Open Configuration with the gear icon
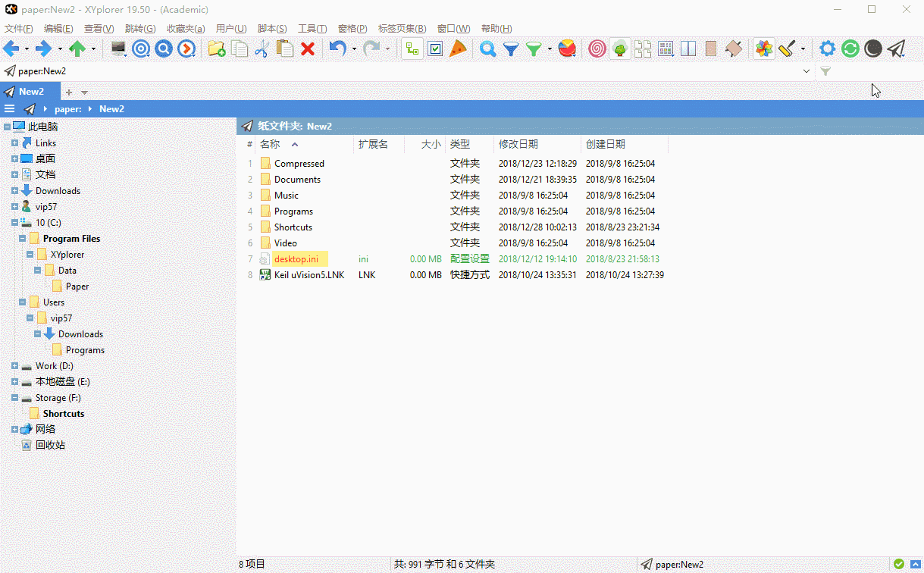This screenshot has height=573, width=924. (x=828, y=48)
